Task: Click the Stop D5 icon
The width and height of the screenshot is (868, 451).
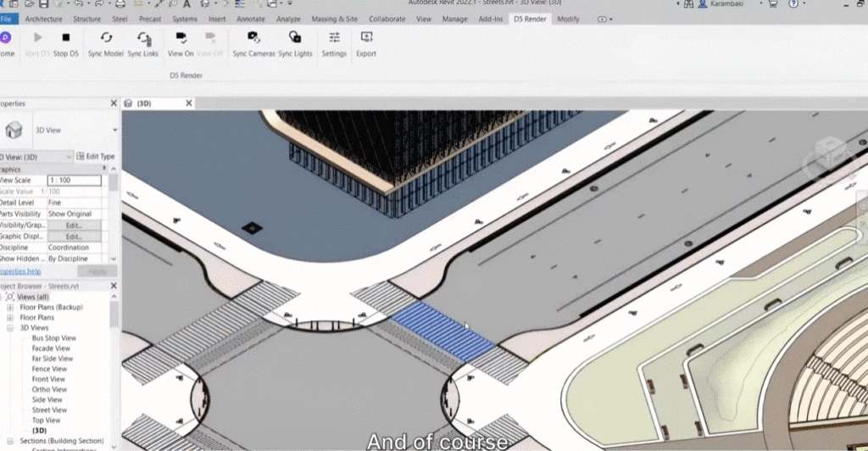Action: click(x=66, y=37)
